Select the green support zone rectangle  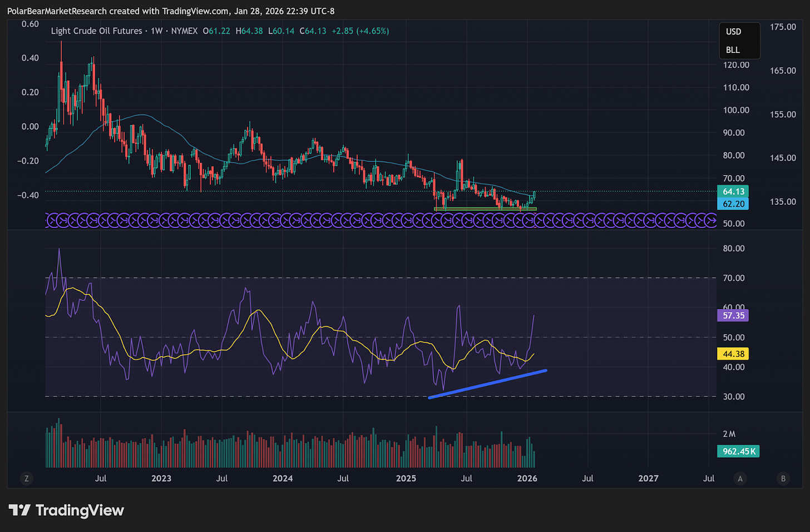[485, 209]
